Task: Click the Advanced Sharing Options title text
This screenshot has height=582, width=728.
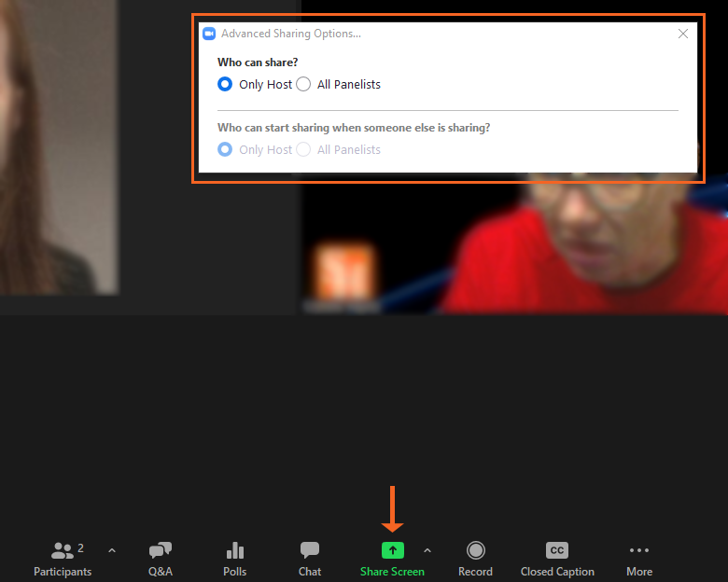Action: [290, 34]
